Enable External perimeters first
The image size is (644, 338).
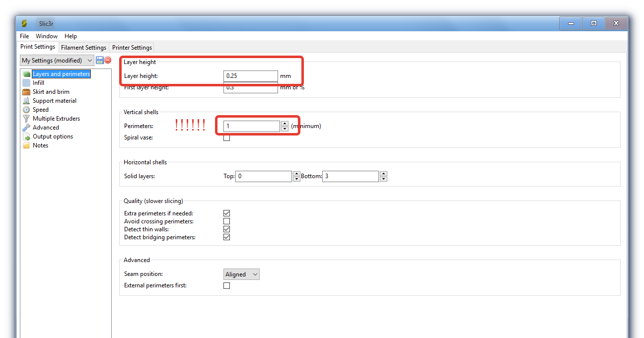pyautogui.click(x=227, y=286)
